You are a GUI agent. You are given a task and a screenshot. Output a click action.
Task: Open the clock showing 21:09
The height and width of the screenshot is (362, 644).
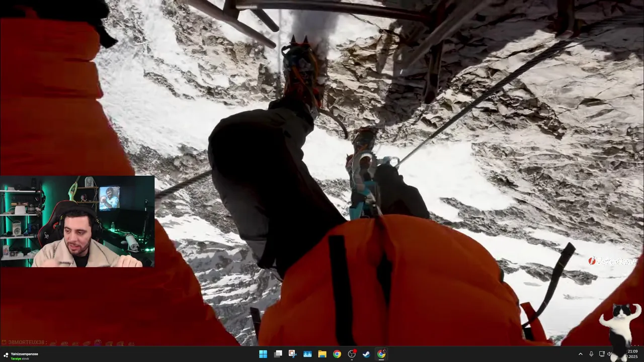(x=632, y=354)
